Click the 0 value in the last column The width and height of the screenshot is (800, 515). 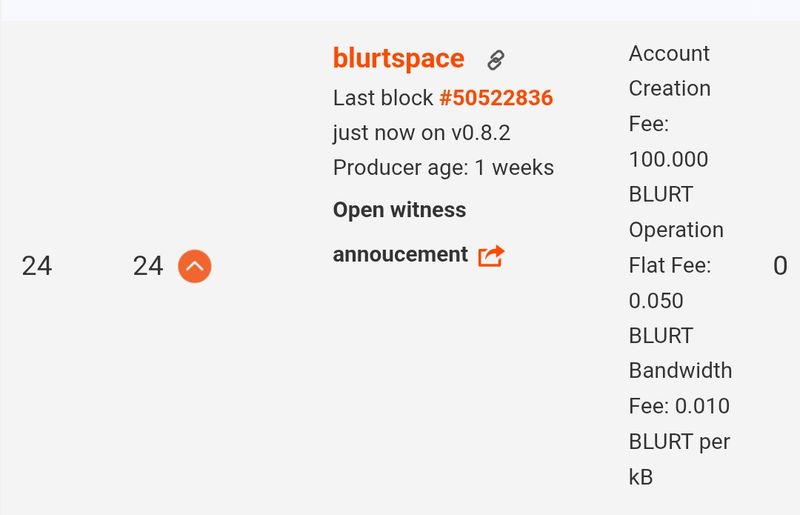(x=780, y=266)
